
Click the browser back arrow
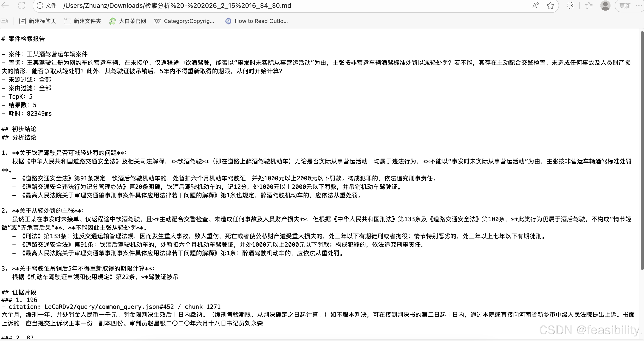click(5, 6)
